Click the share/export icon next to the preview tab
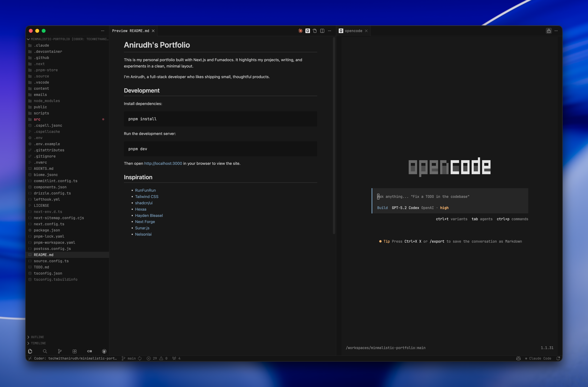Viewport: 588px width, 387px height. coord(315,31)
